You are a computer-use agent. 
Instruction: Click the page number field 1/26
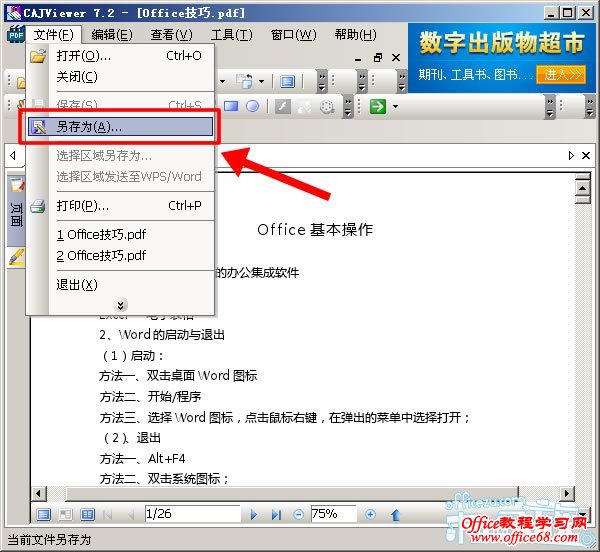pos(192,514)
